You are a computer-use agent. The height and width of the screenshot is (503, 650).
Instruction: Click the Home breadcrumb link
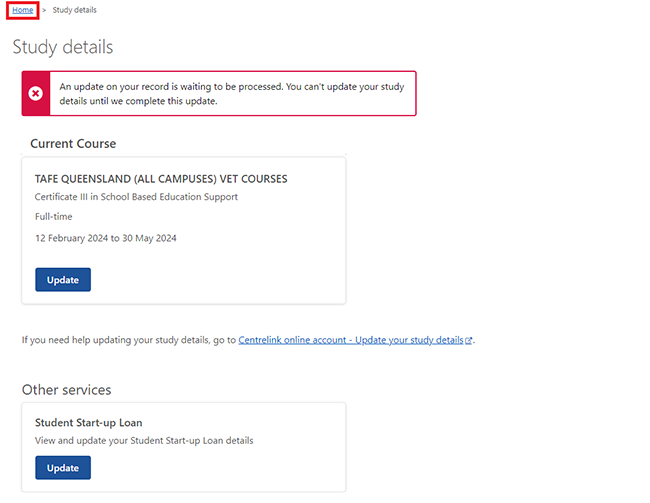(x=22, y=10)
